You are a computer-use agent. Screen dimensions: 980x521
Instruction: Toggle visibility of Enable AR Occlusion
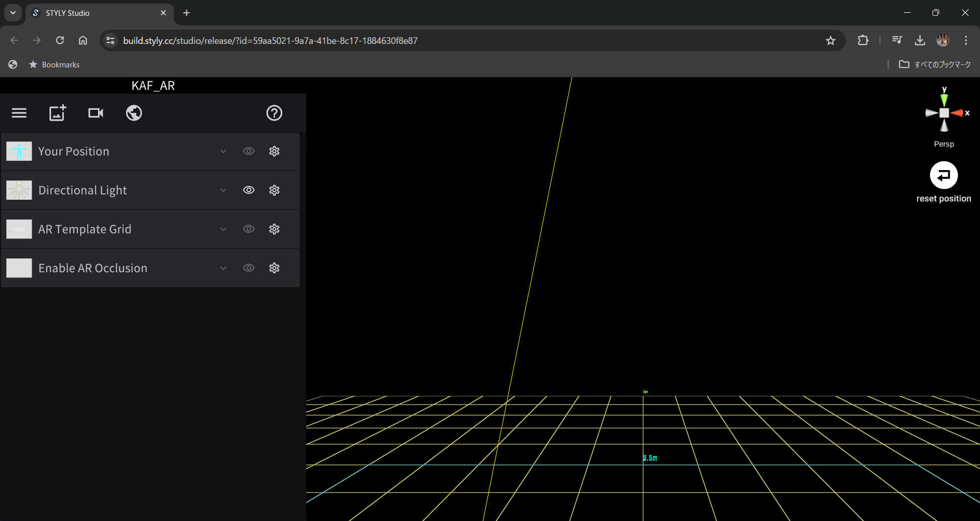(x=249, y=268)
